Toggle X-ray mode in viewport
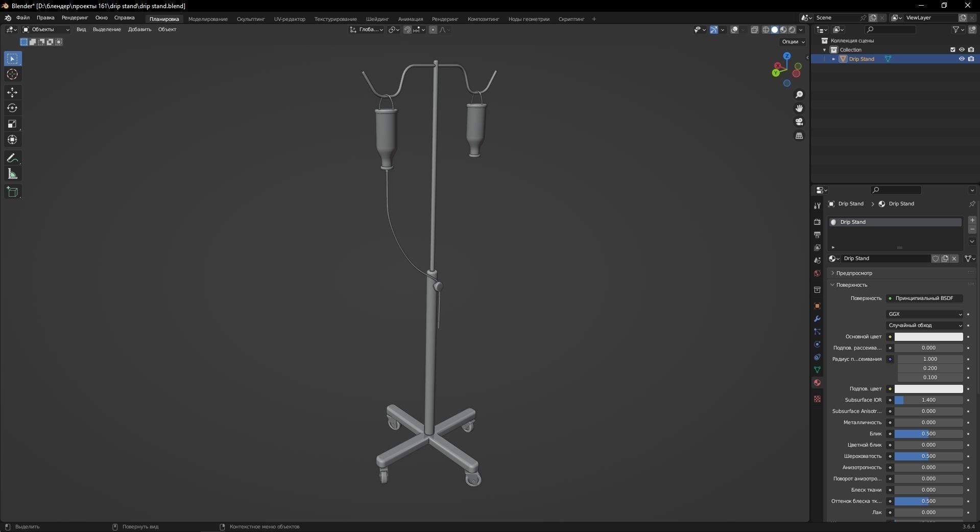The image size is (980, 532). tap(755, 30)
